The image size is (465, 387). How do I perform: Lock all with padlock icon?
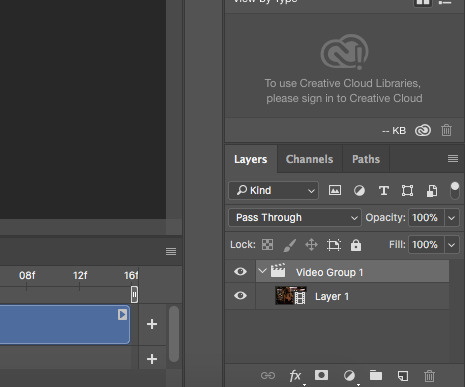click(x=356, y=245)
